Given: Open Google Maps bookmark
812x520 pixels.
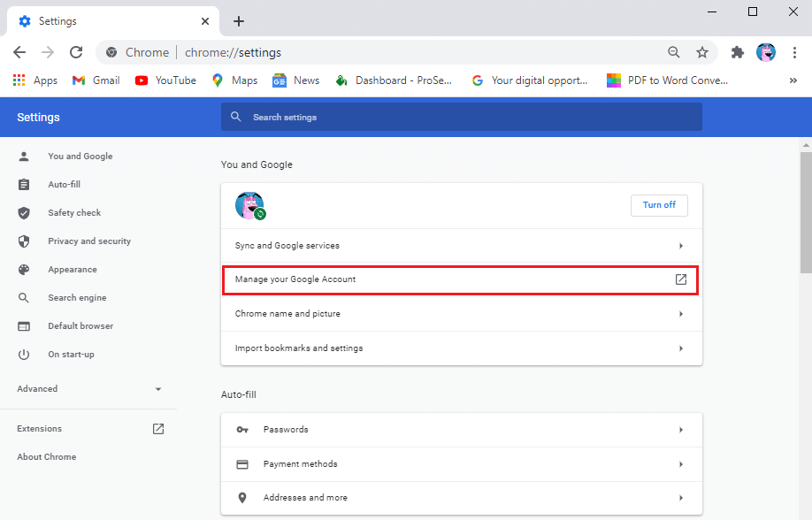Looking at the screenshot, I should pos(234,80).
